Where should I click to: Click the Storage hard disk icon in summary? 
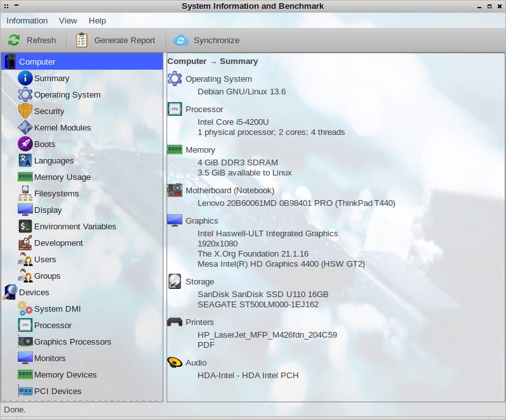tap(175, 281)
